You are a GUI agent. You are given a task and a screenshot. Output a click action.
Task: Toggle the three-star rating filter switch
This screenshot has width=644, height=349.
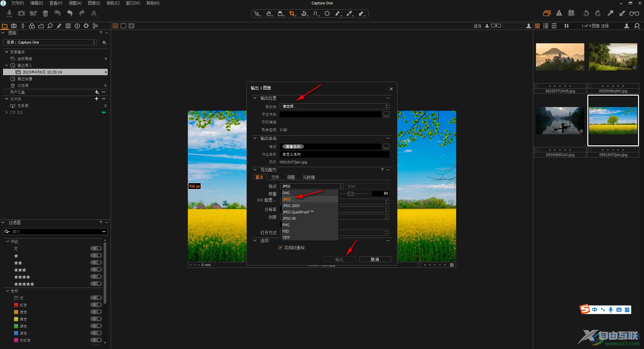coord(96,269)
